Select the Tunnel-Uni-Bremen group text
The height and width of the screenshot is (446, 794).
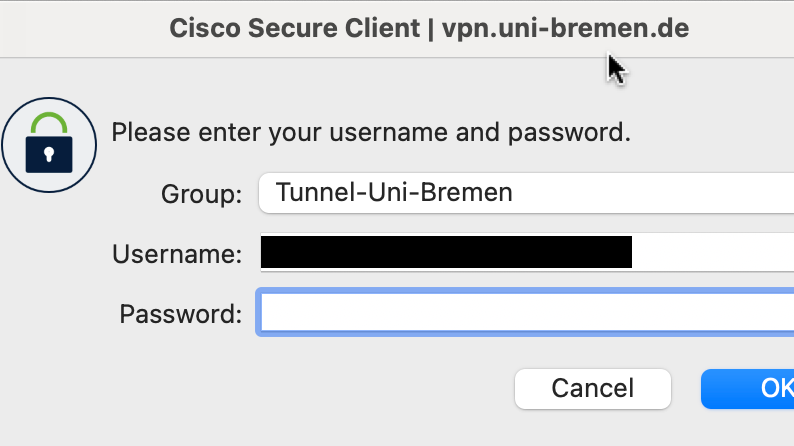(x=394, y=192)
